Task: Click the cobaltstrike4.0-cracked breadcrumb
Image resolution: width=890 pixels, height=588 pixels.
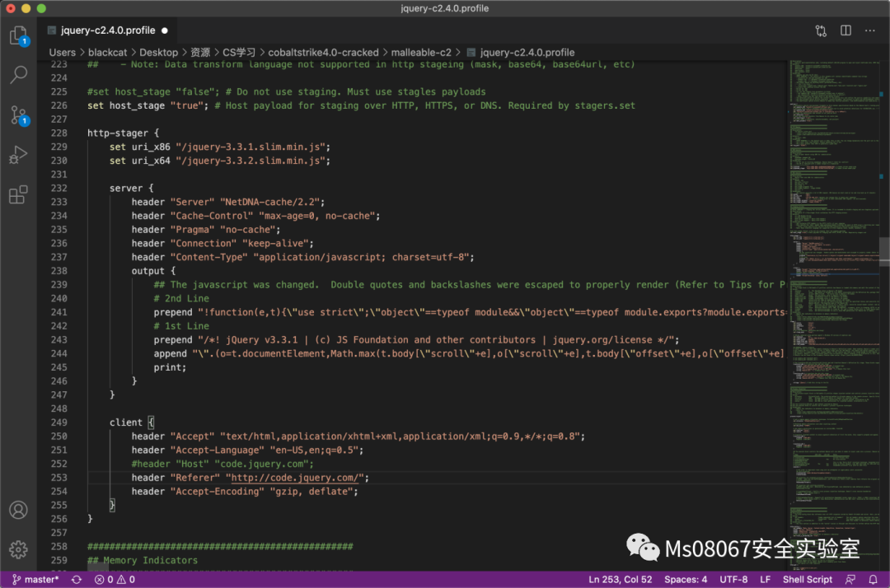Action: click(324, 52)
